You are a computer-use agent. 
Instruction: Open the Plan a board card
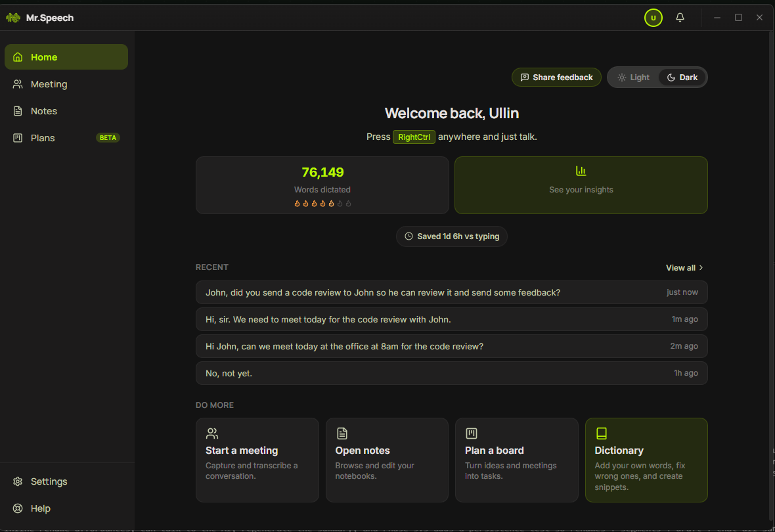coord(516,460)
